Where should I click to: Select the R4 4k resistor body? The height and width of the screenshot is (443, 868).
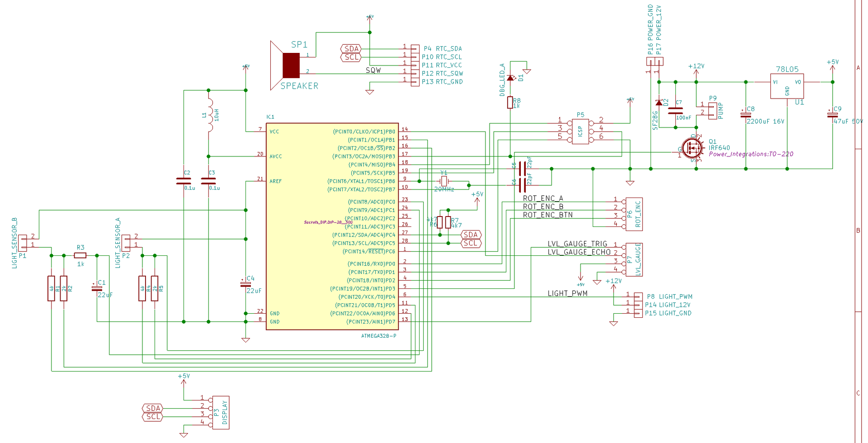[142, 288]
